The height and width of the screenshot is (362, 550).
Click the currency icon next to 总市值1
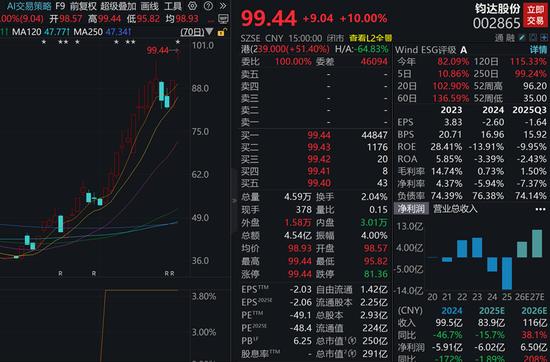tap(353, 341)
